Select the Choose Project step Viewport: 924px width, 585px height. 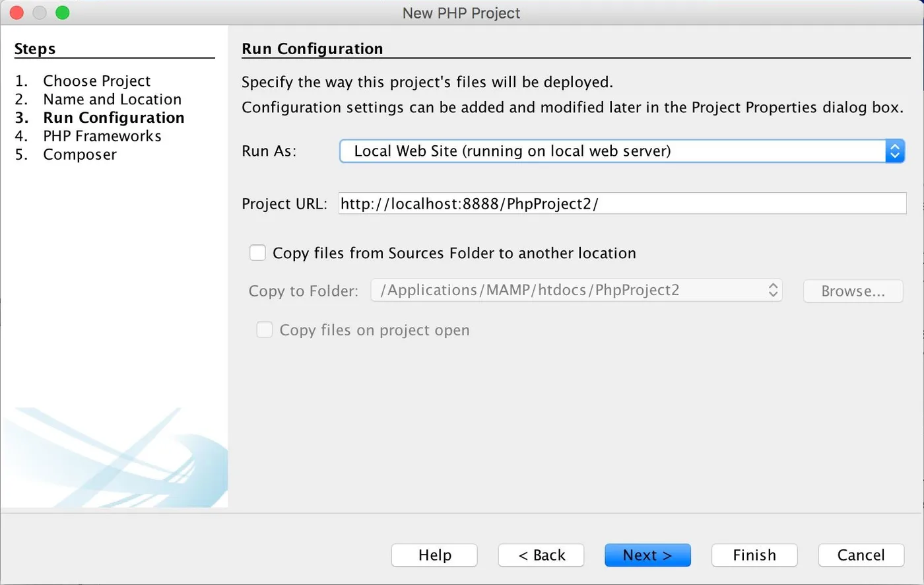96,81
